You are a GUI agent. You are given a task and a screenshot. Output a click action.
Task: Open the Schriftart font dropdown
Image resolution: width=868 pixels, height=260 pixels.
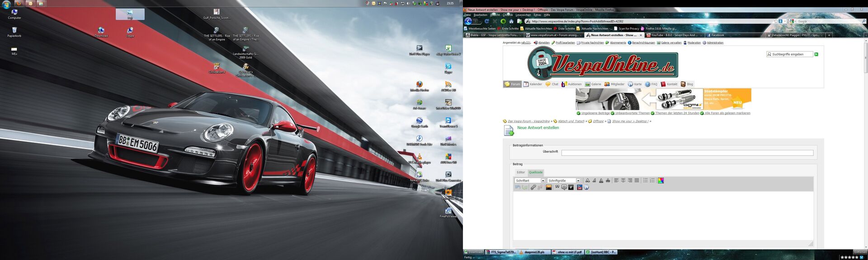(x=543, y=181)
